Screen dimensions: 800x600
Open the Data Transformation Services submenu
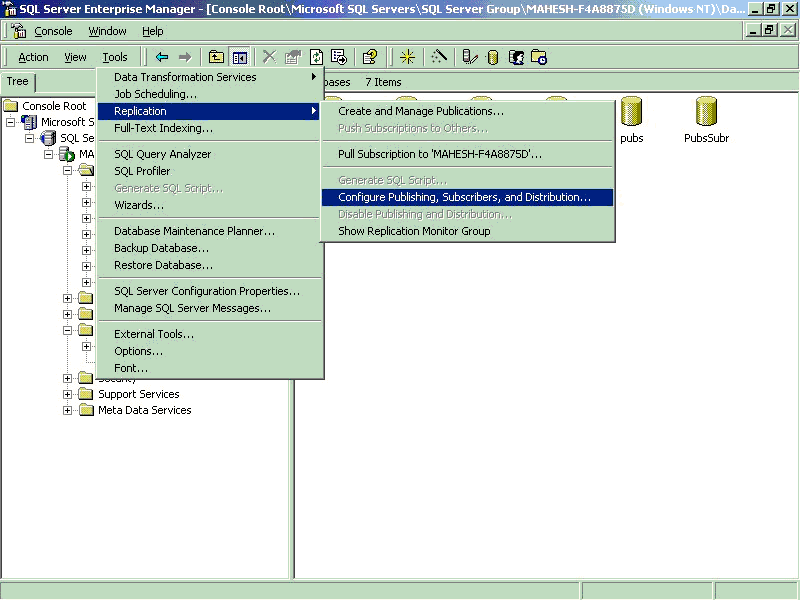tap(209, 77)
